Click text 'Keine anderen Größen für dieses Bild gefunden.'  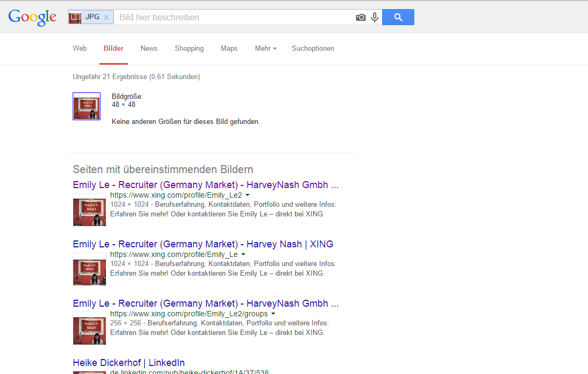coord(185,121)
